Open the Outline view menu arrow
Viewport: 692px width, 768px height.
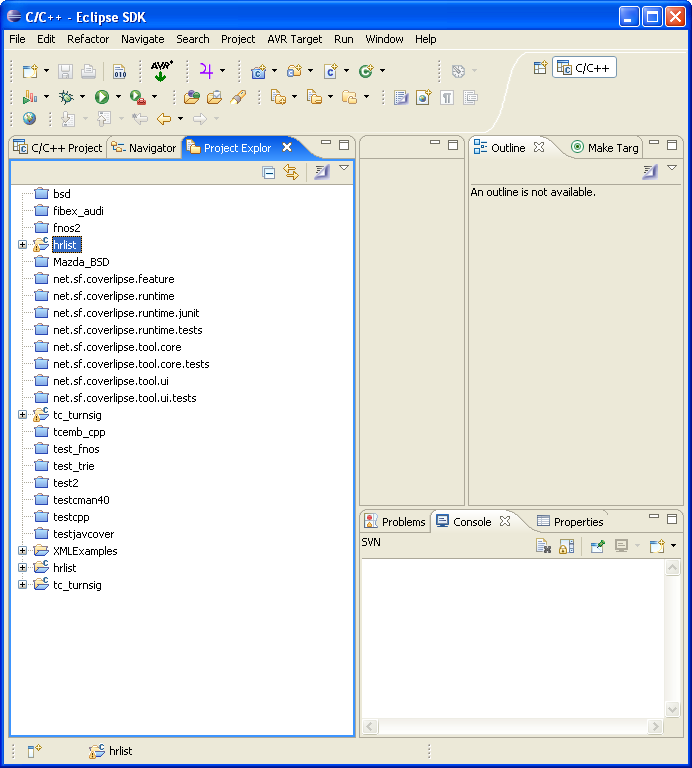coord(672,168)
